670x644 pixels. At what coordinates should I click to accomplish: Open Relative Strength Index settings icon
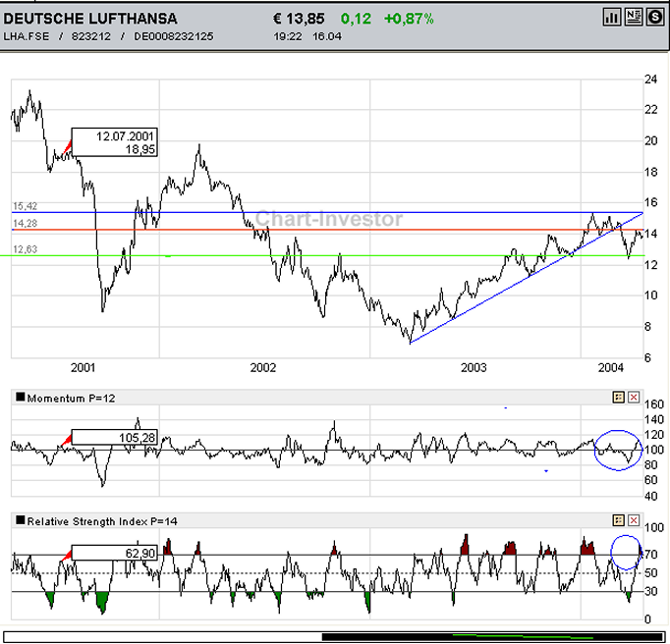point(618,520)
